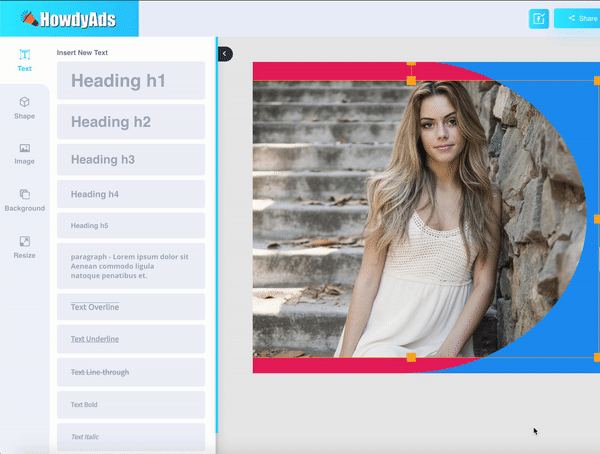Add Text Underline style
The width and height of the screenshot is (600, 454).
[x=131, y=339]
